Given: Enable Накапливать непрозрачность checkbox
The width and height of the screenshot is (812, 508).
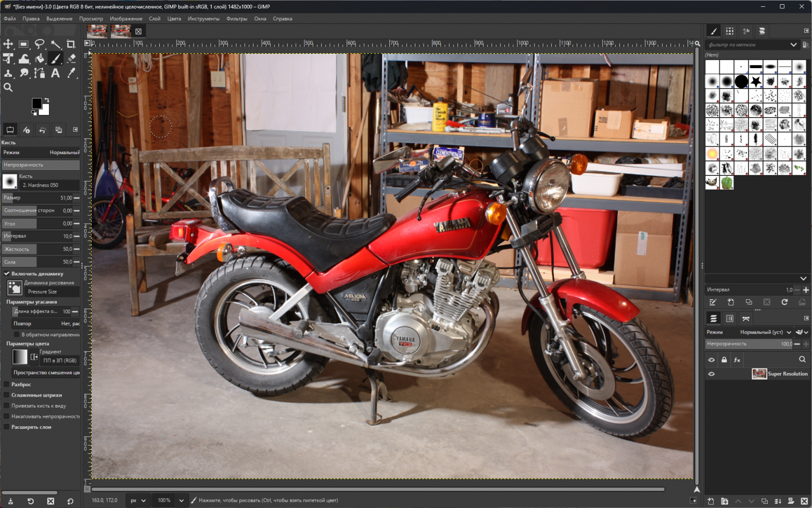Looking at the screenshot, I should (7, 416).
